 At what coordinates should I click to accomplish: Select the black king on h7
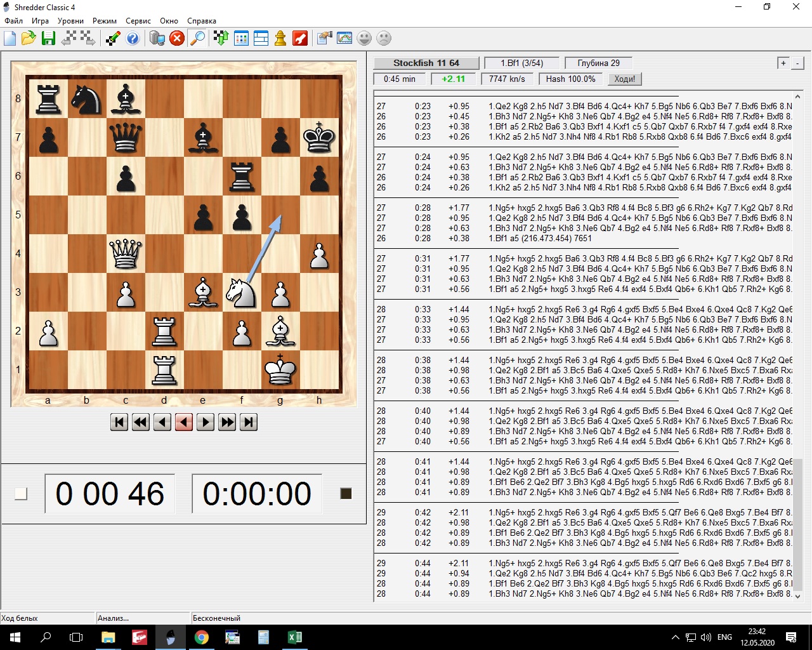[319, 137]
